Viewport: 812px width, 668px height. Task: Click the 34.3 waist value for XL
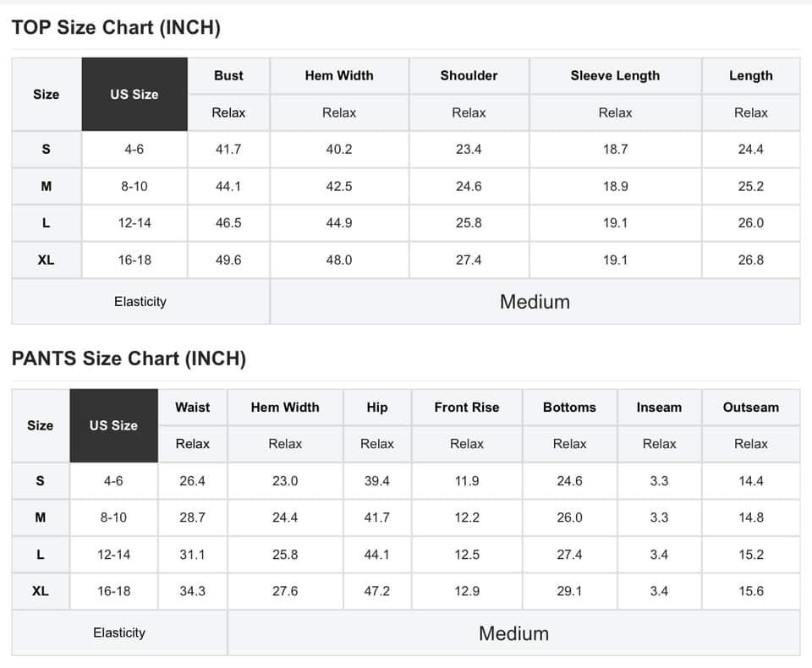[x=192, y=591]
